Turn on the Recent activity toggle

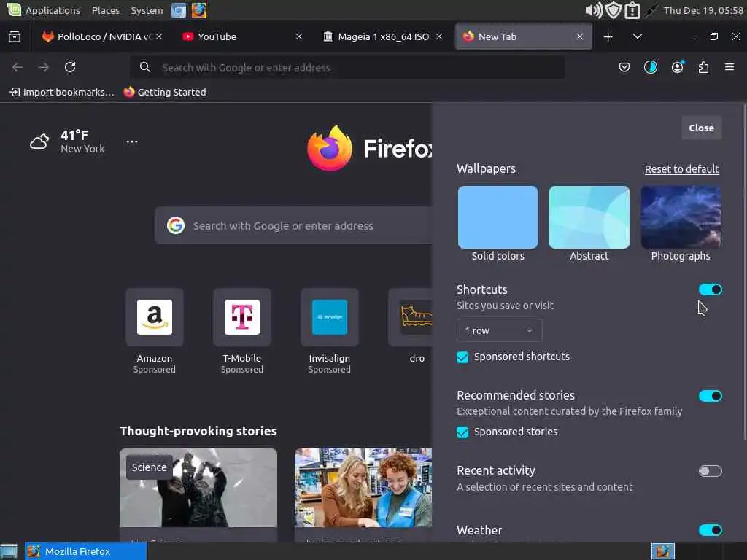711,471
